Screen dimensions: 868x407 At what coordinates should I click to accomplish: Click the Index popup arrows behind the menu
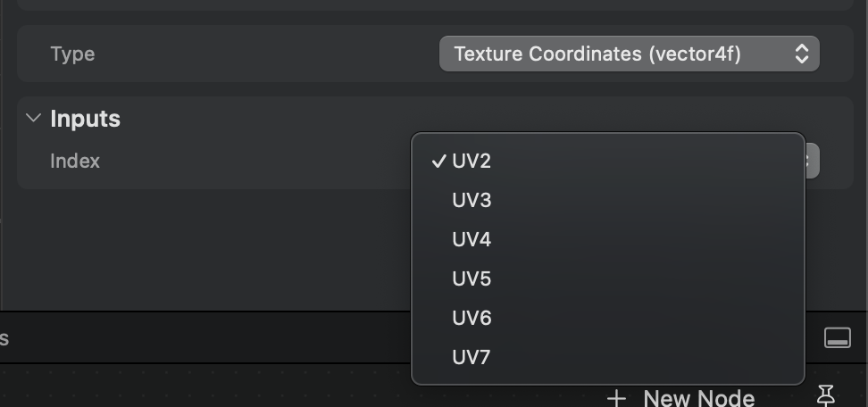812,161
